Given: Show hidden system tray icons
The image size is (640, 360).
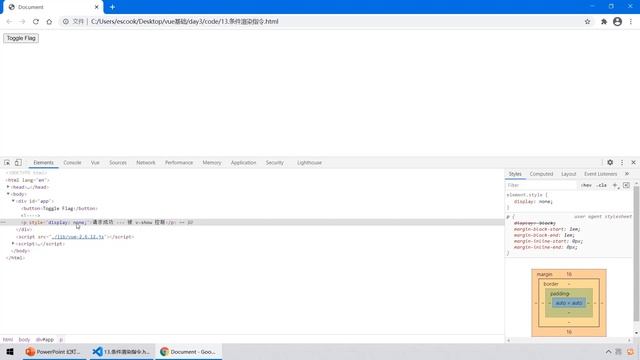Looking at the screenshot, I should tap(608, 351).
